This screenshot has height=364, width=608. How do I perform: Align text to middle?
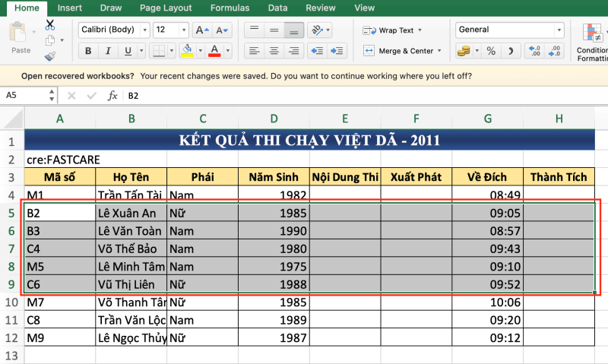coord(274,30)
